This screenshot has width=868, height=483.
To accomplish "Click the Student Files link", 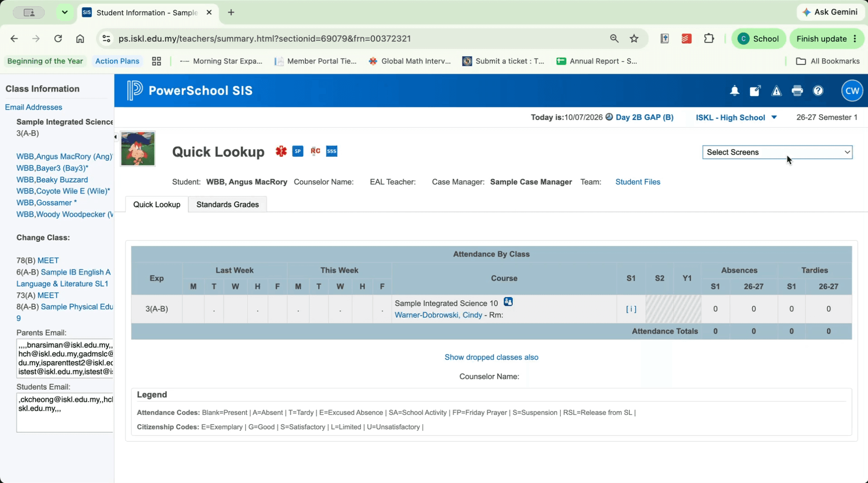I will click(x=637, y=182).
